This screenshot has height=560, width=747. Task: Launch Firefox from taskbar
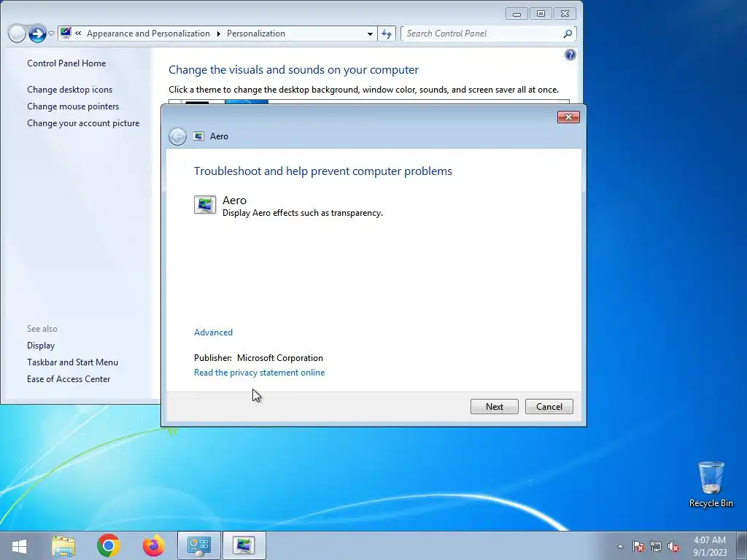[x=153, y=545]
